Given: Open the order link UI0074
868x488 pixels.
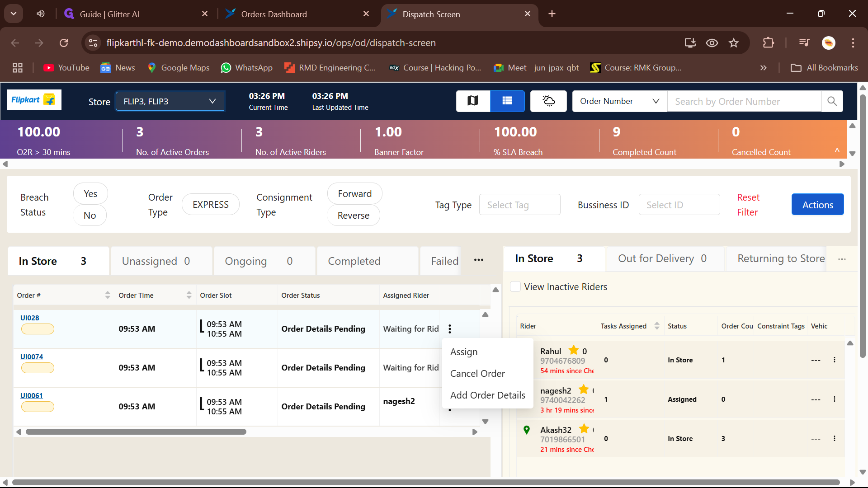Looking at the screenshot, I should (x=32, y=357).
